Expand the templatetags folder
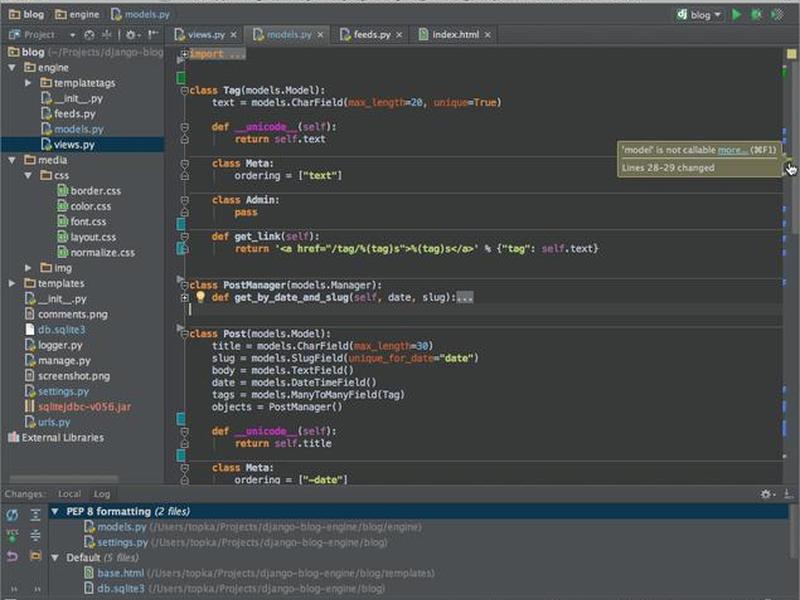The height and width of the screenshot is (600, 800). [x=28, y=83]
